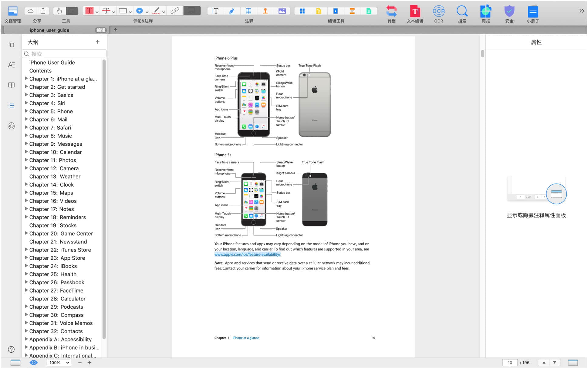Go to the previous page arrow
Viewport: 588px width, 369px height.
(x=544, y=362)
